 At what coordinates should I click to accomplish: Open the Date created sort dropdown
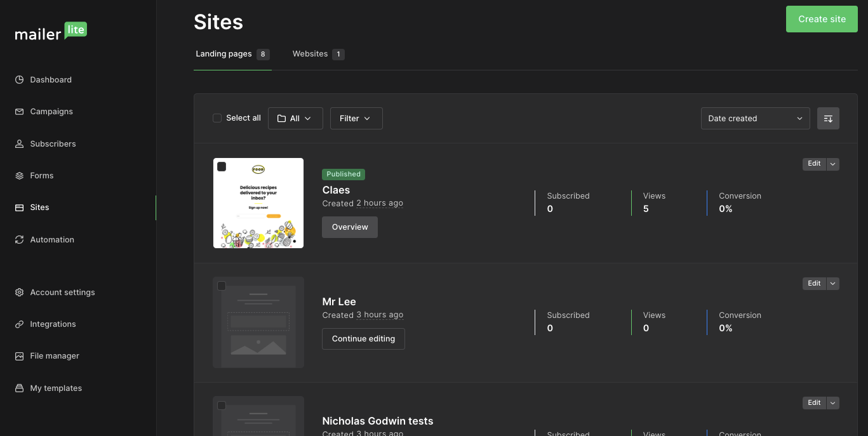tap(755, 119)
